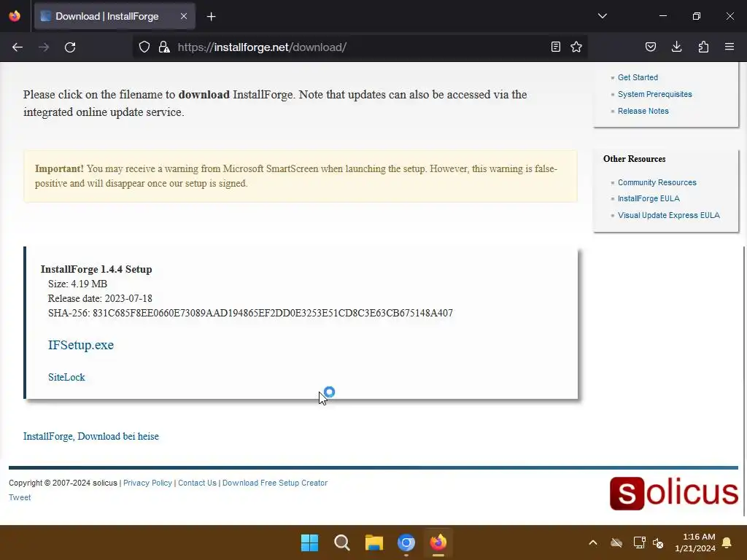The image size is (747, 560).
Task: Open a new tab
Action: coord(212,17)
